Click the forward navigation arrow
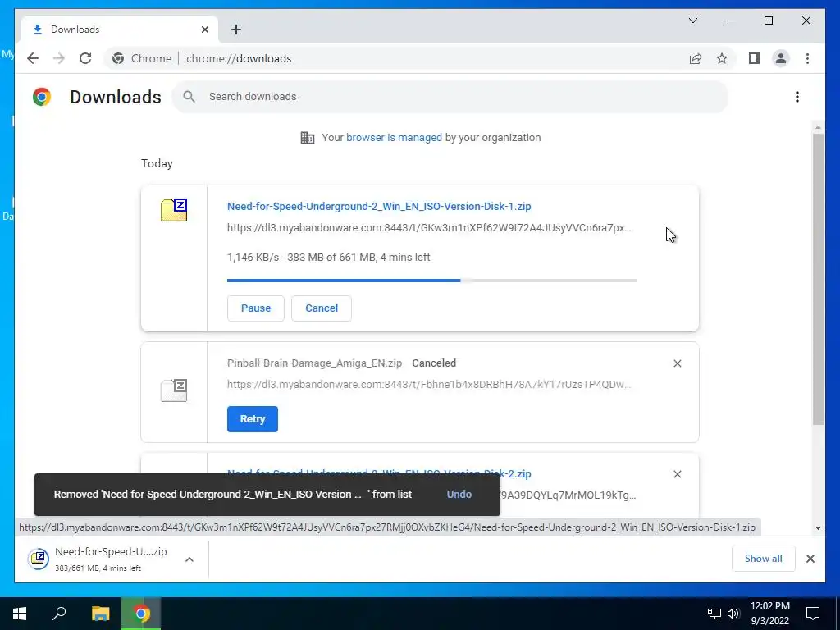The height and width of the screenshot is (630, 840). coord(59,58)
